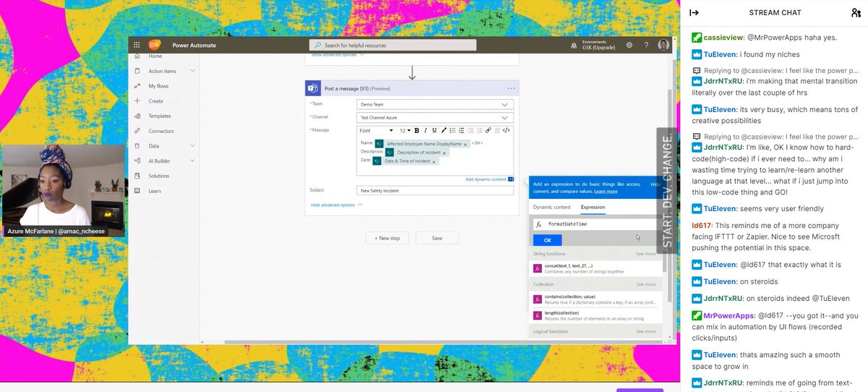Confirm expression with OK button
This screenshot has height=392, width=868.
(x=547, y=240)
